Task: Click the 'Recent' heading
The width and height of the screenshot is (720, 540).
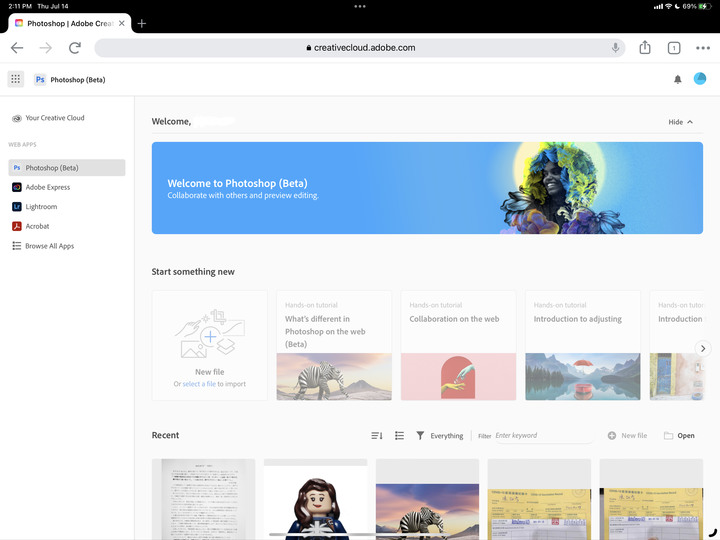Action: pos(165,435)
